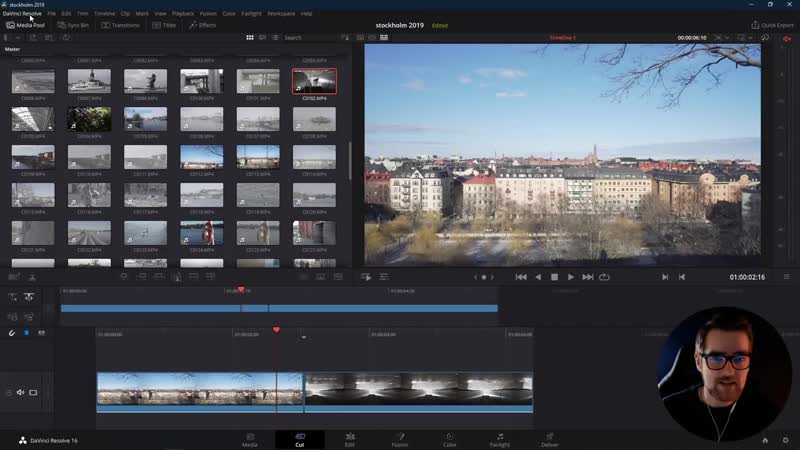Click the Source Overwrite icon
This screenshot has height=450, width=800.
[211, 277]
